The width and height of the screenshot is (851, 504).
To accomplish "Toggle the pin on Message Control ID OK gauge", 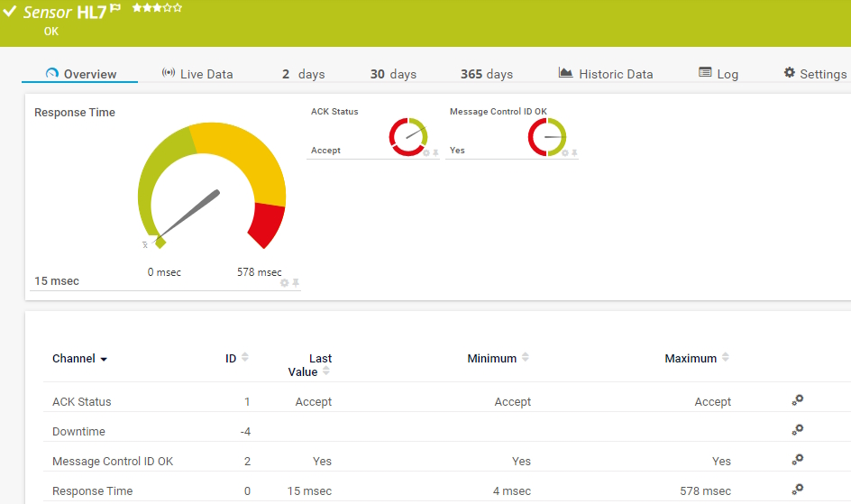I will pyautogui.click(x=574, y=153).
